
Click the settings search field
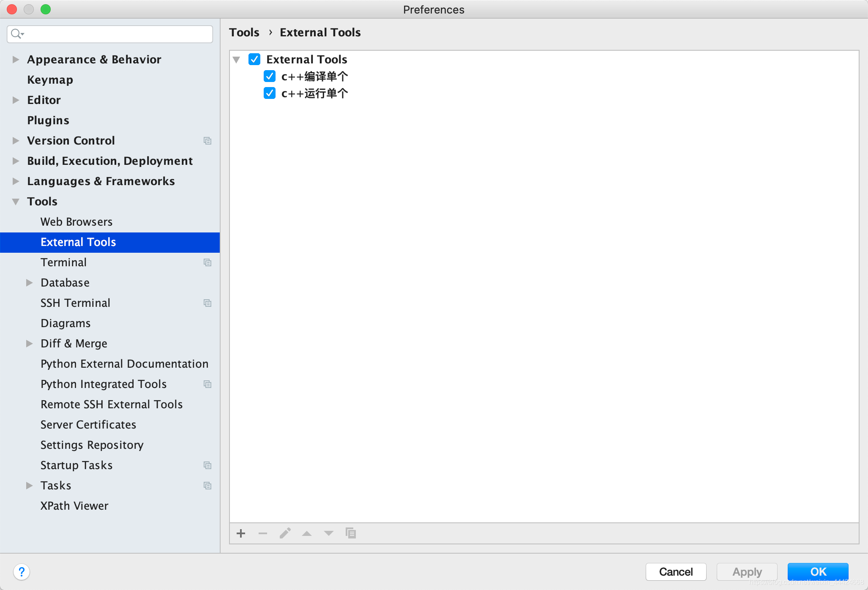pyautogui.click(x=114, y=34)
